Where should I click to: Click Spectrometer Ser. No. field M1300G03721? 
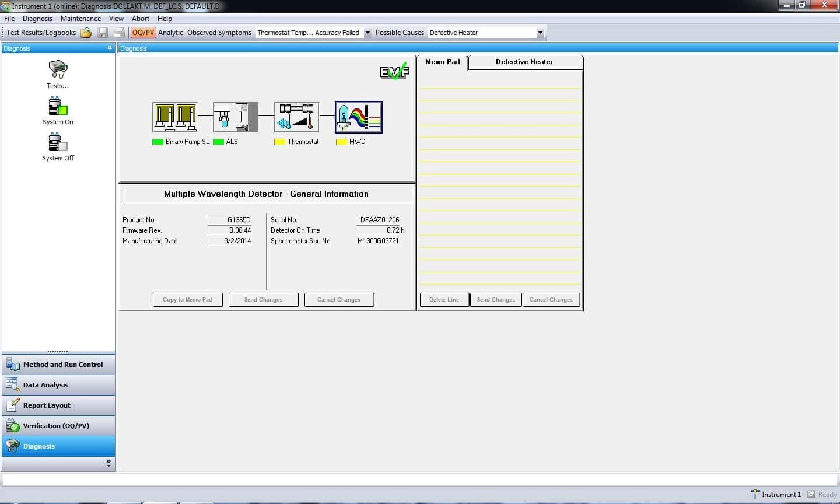(x=379, y=241)
